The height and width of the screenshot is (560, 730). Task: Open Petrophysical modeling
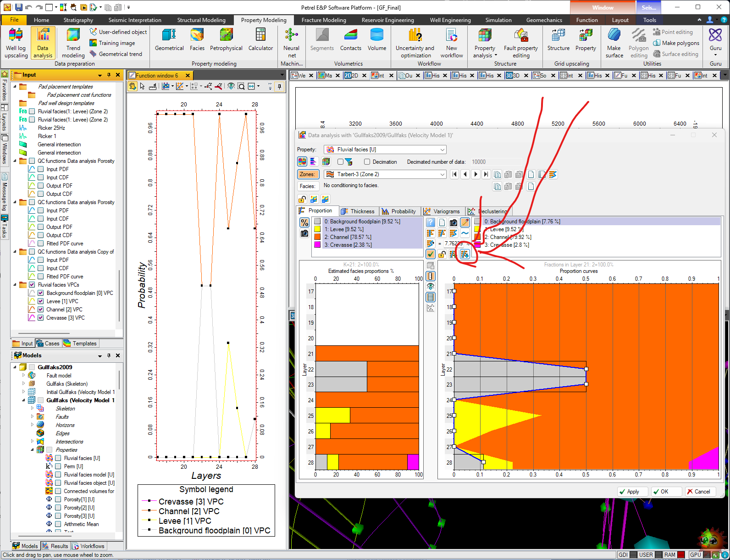pos(226,39)
